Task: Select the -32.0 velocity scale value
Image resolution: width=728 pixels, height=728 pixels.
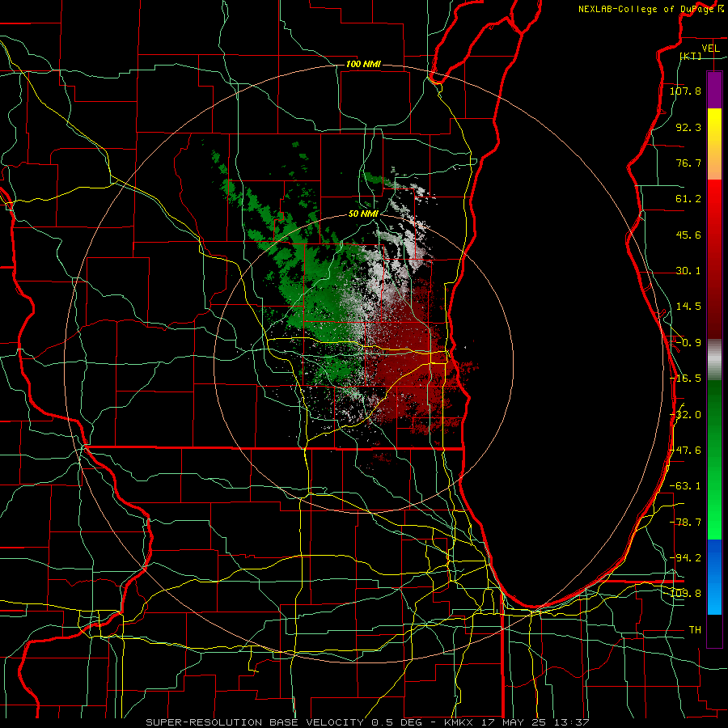Action: 685,415
